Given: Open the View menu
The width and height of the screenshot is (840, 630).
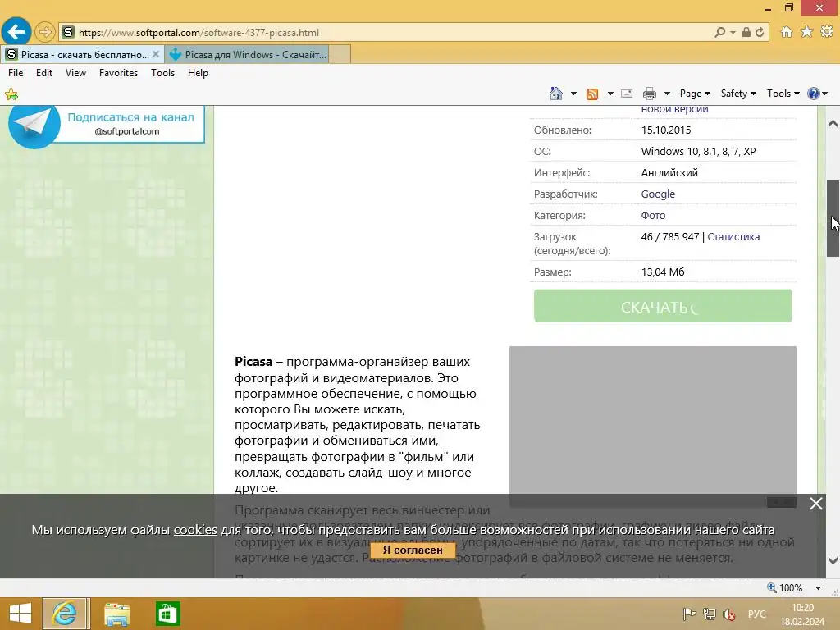Looking at the screenshot, I should 75,73.
